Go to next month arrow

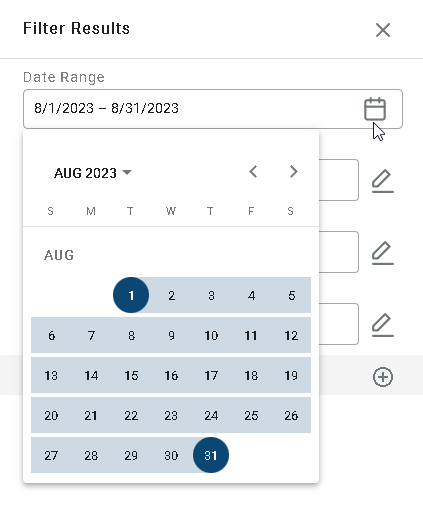293,172
